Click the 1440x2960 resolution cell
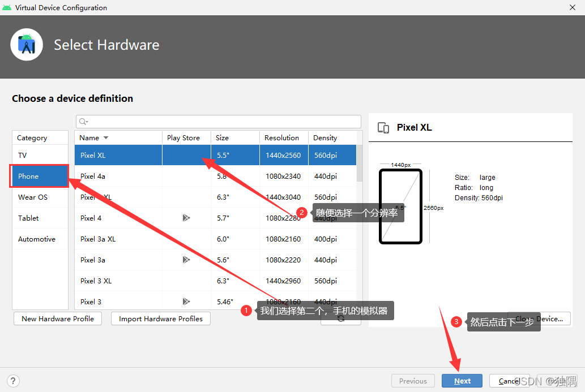Screen dimensions: 585x392 (x=283, y=281)
